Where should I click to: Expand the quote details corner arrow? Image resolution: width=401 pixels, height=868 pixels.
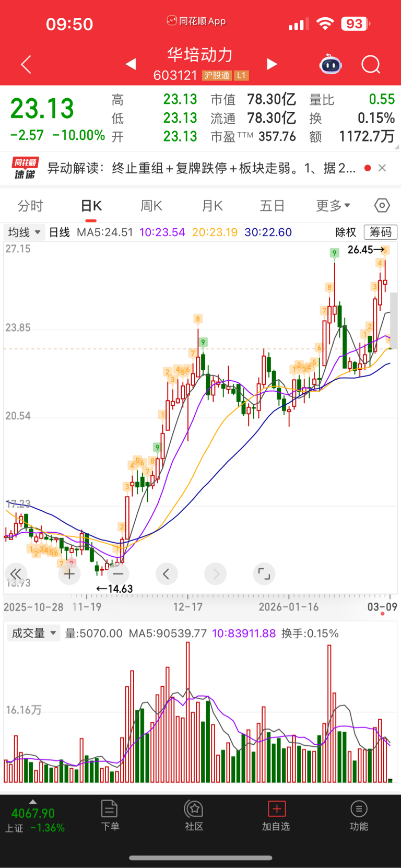click(x=397, y=147)
